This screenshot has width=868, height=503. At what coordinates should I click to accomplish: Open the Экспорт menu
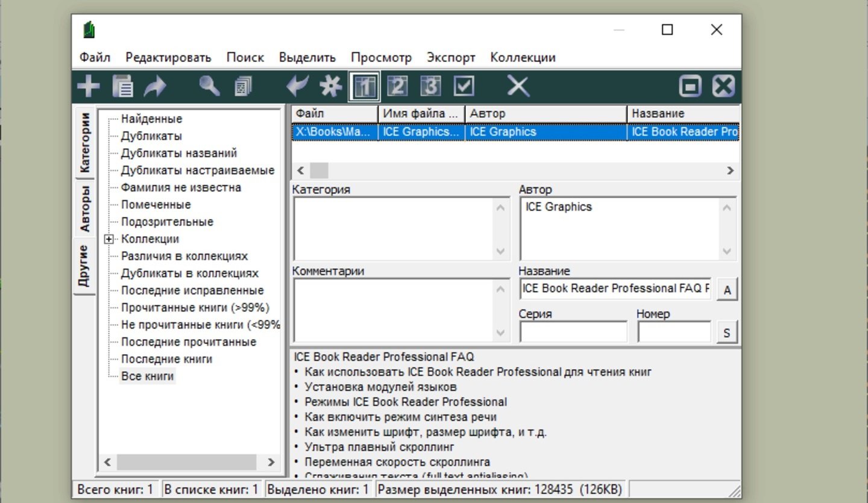point(451,58)
